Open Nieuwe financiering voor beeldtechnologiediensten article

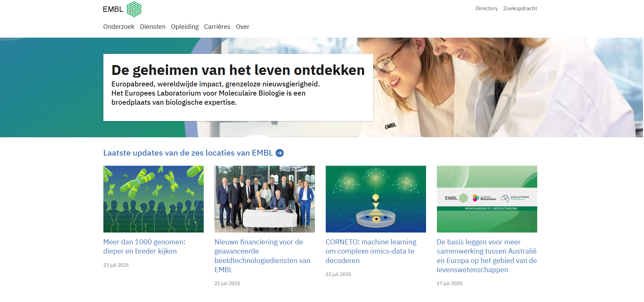pos(262,256)
